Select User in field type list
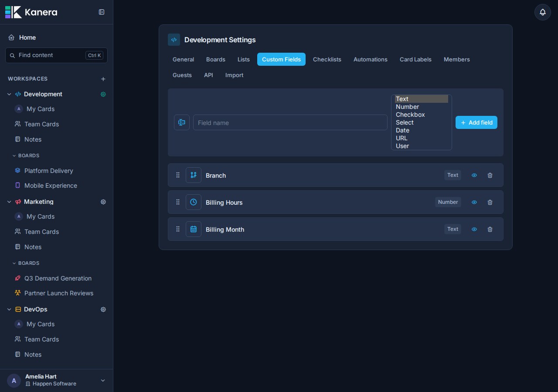Screen dimensions: 558x392 point(422,146)
